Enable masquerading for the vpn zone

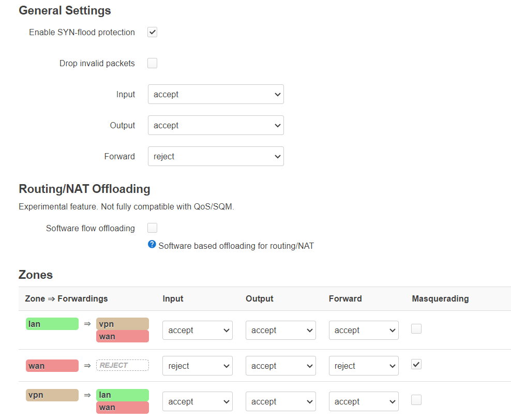pyautogui.click(x=416, y=400)
